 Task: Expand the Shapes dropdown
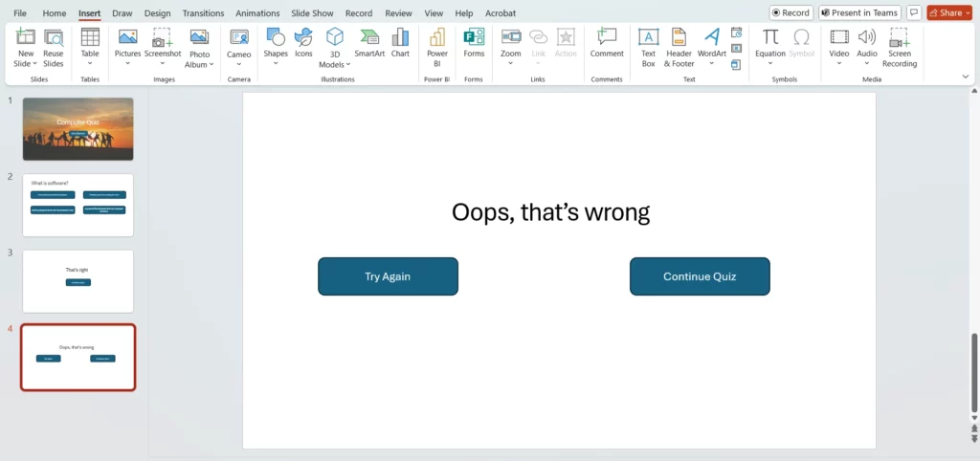pos(276,63)
